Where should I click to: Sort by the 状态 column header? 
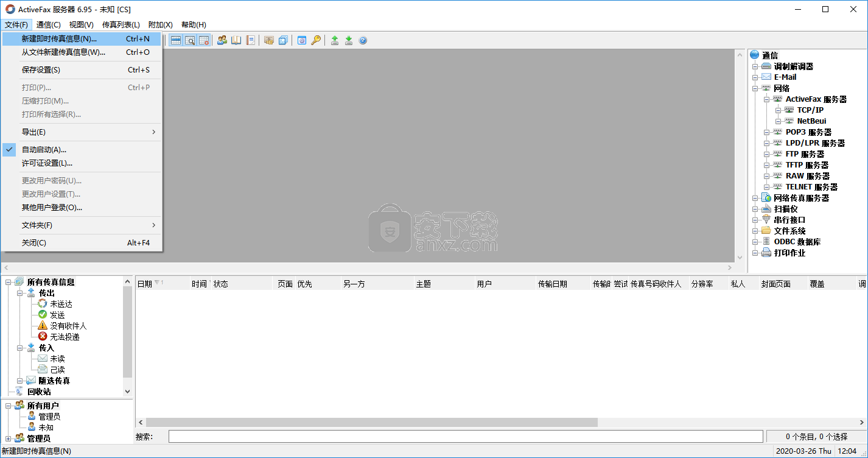242,284
